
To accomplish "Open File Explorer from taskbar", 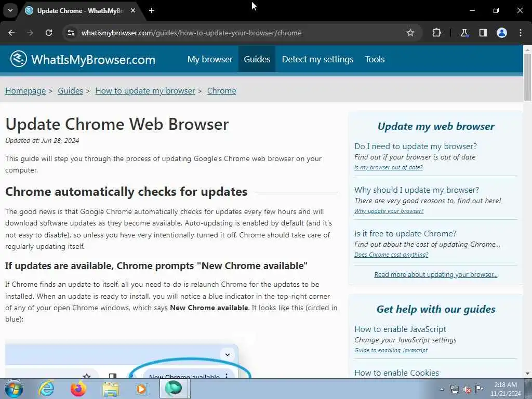I will [x=111, y=389].
